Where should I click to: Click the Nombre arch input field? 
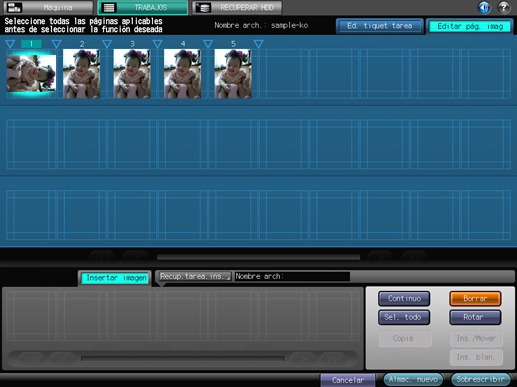pos(292,276)
